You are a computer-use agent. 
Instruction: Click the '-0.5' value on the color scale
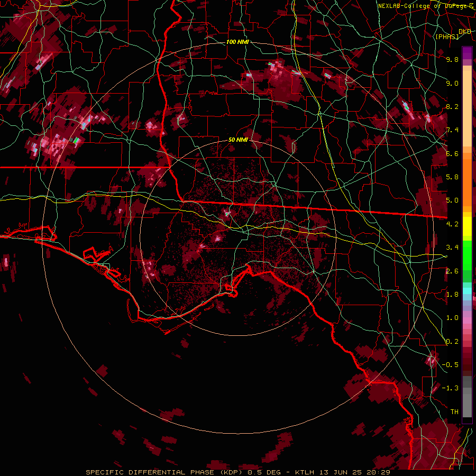(x=450, y=365)
